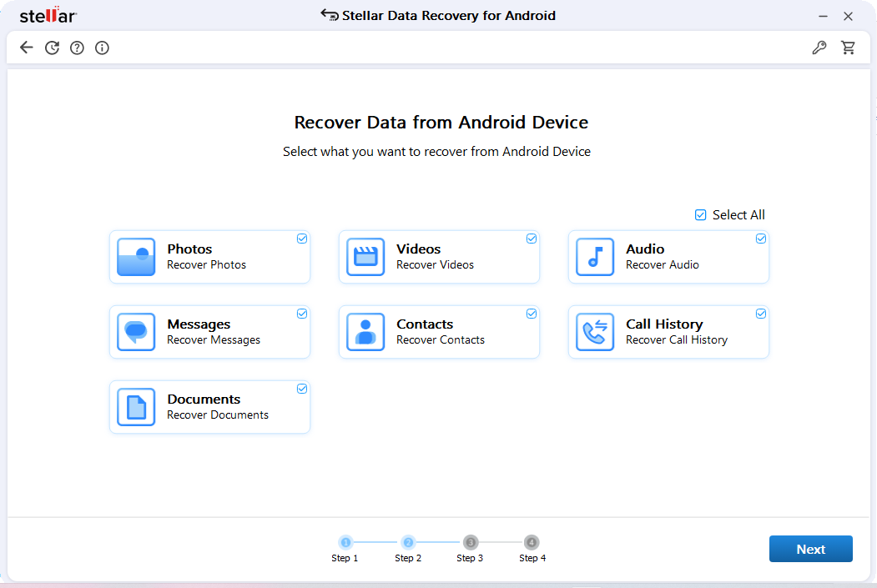
Task: Click the title bar recovery arrow icon
Action: [330, 14]
